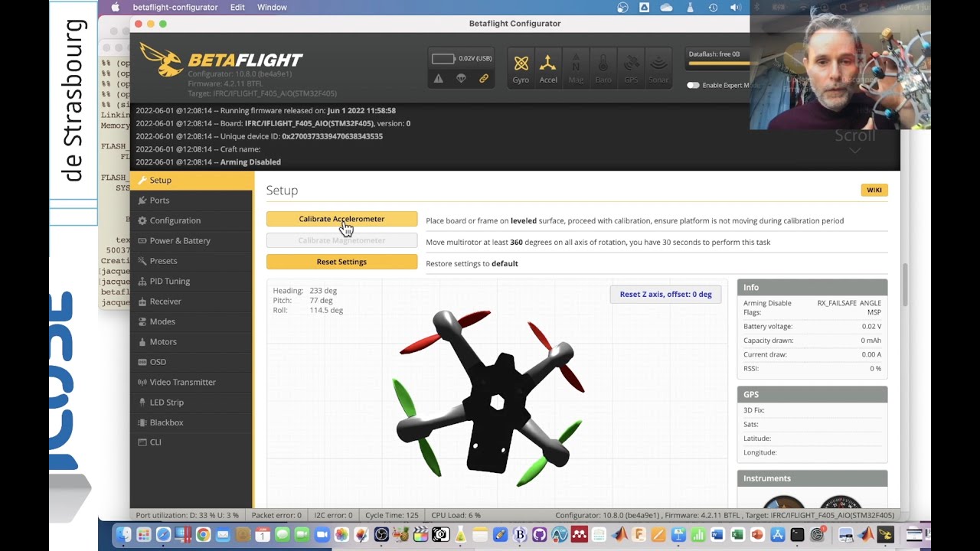
Task: Open the Apple menu
Action: [x=115, y=8]
